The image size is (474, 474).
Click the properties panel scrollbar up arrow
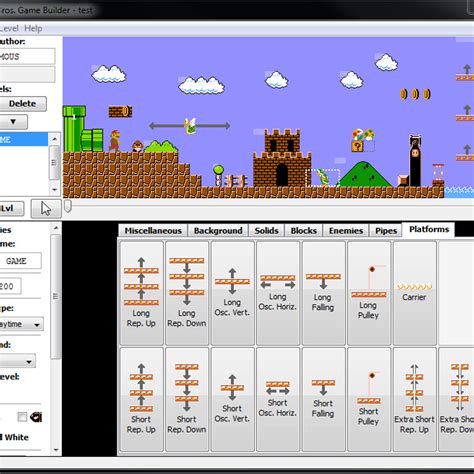[x=56, y=228]
